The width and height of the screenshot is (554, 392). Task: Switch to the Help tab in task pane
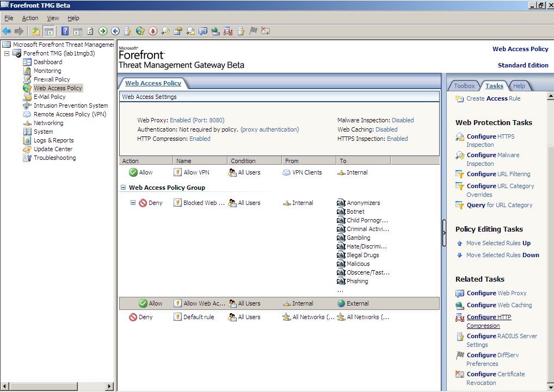pos(519,86)
